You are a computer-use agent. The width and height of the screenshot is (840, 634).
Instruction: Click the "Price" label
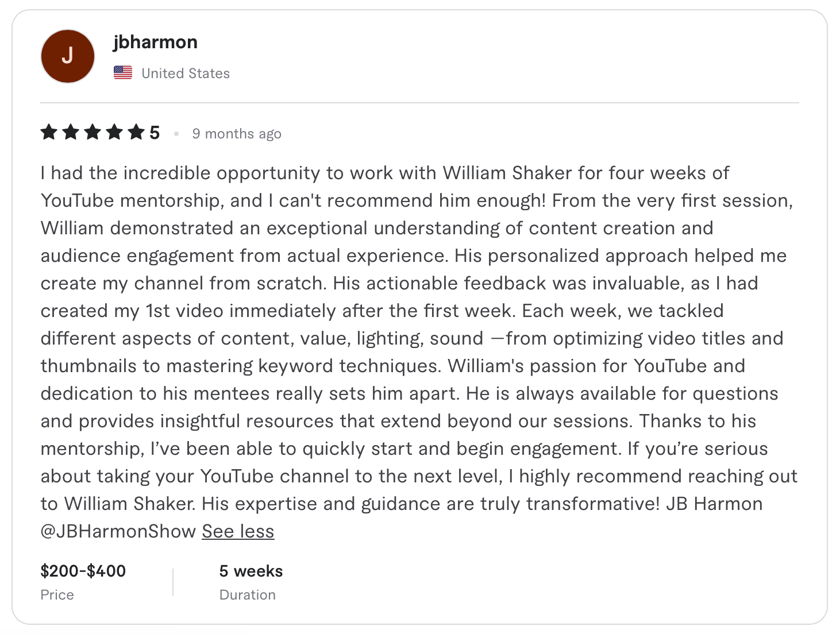click(x=57, y=595)
